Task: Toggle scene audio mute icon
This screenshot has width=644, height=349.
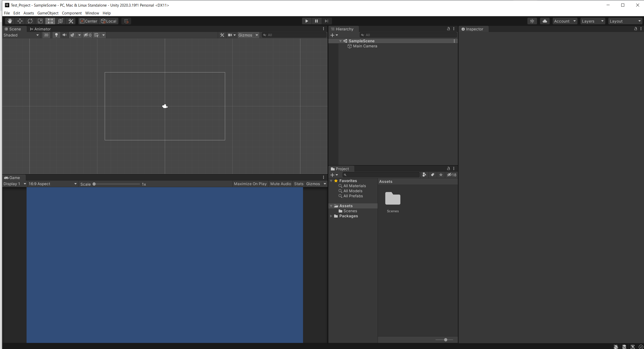Action: [x=65, y=35]
